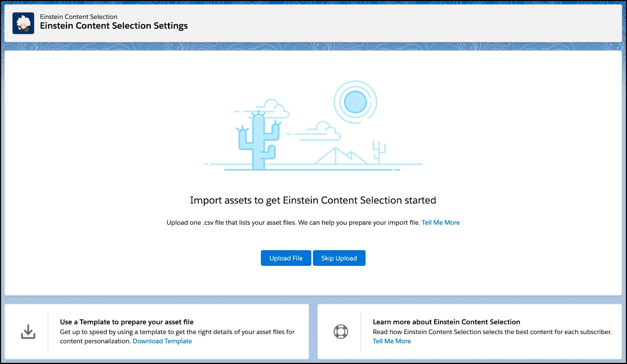Click the Einstein Content Selection breadcrumb text

pyautogui.click(x=79, y=16)
